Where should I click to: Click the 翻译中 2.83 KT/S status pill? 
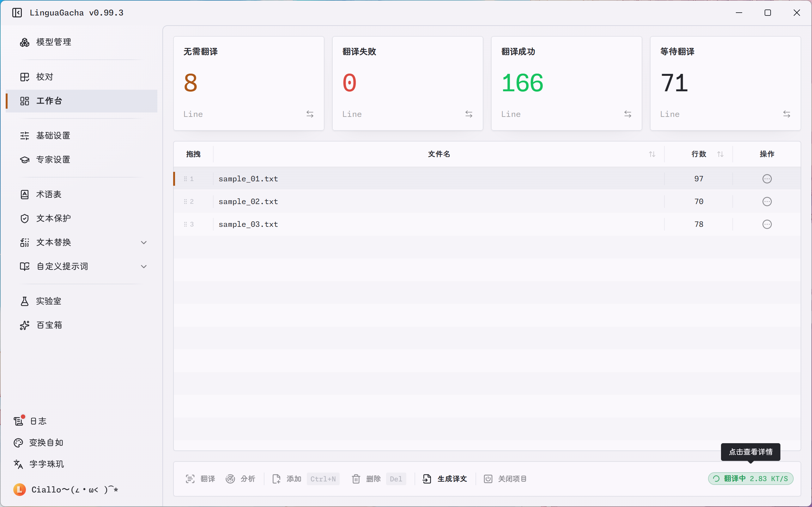[751, 479]
